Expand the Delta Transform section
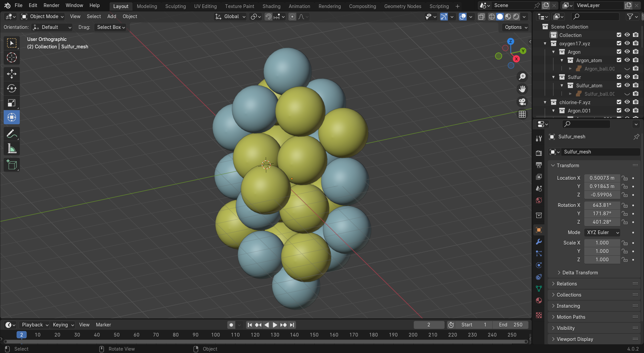The width and height of the screenshot is (644, 353). (x=580, y=273)
